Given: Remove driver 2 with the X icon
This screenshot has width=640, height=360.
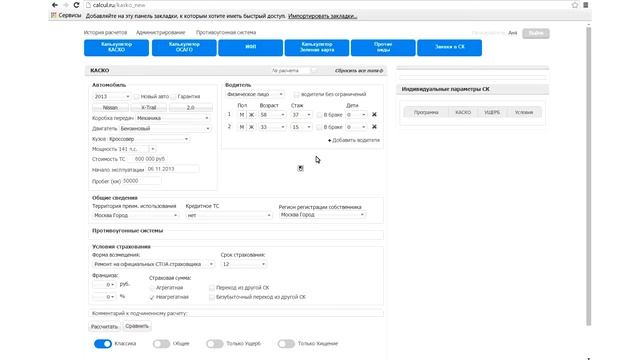Looking at the screenshot, I should point(374,127).
